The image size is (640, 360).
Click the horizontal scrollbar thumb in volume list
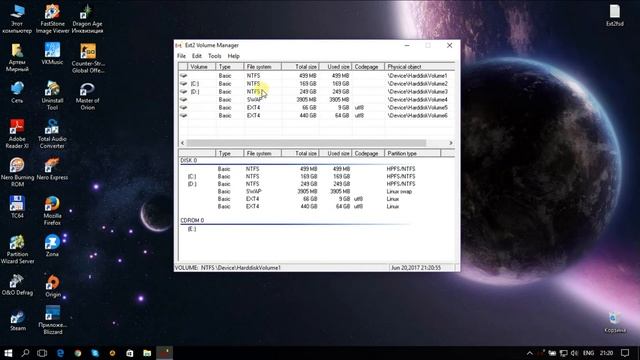point(306,143)
